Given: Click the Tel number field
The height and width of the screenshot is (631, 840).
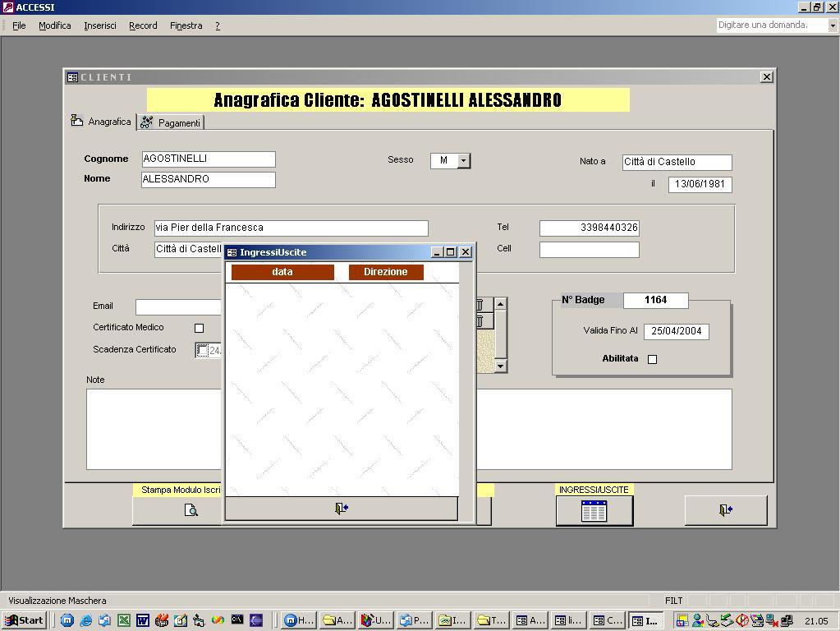Looking at the screenshot, I should [590, 228].
